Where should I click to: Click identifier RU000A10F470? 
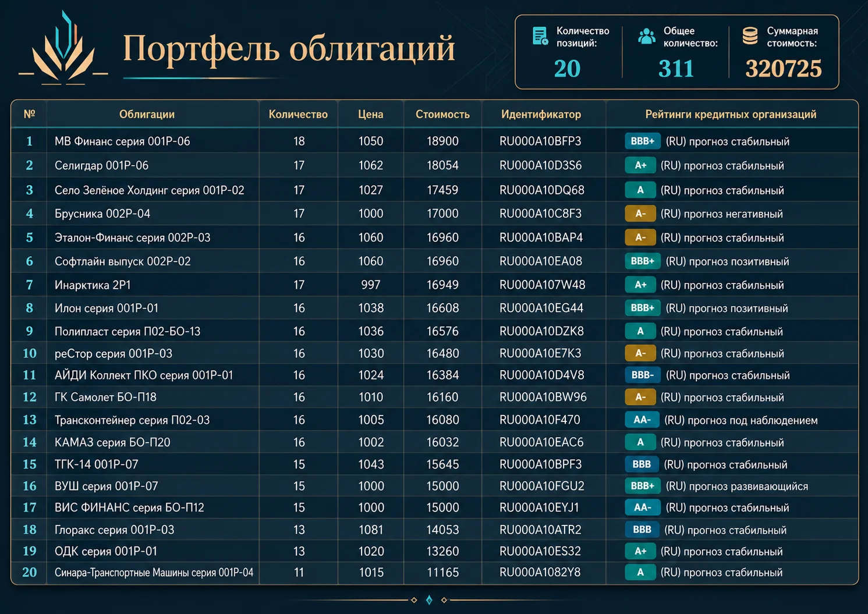pyautogui.click(x=540, y=420)
